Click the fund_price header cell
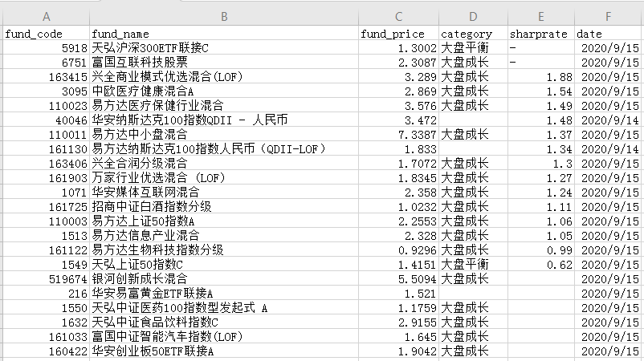This screenshot has height=361, width=644. pos(398,33)
